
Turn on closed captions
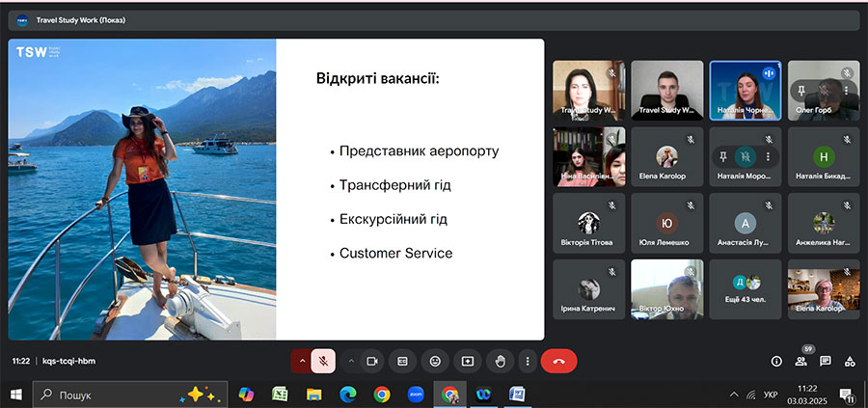(403, 361)
